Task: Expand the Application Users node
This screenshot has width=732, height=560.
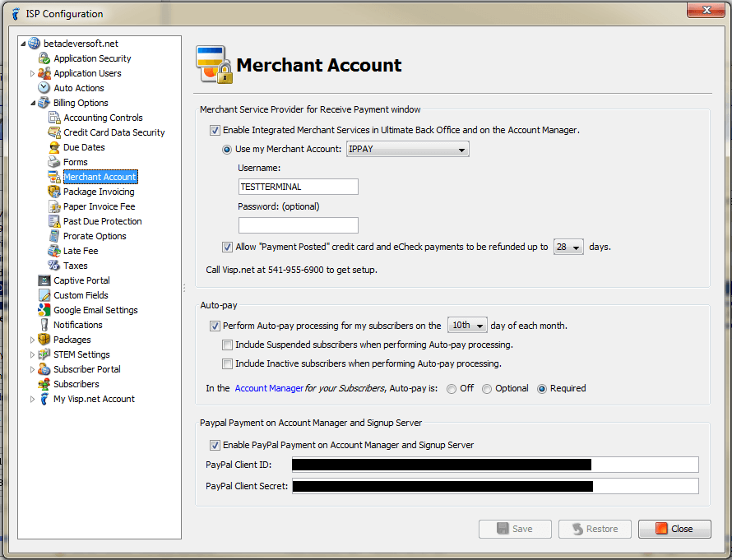Action: coord(32,73)
